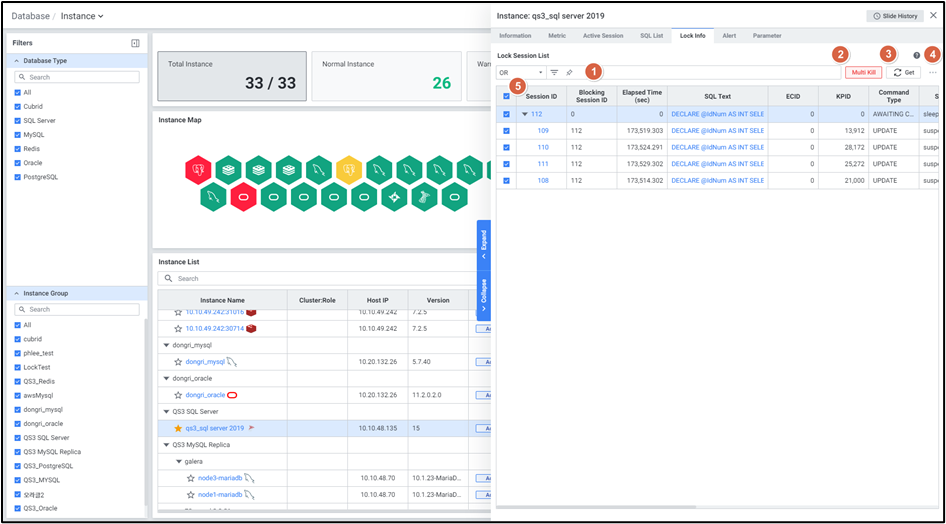Switch to the Active Session tab
The width and height of the screenshot is (946, 524).
point(602,35)
